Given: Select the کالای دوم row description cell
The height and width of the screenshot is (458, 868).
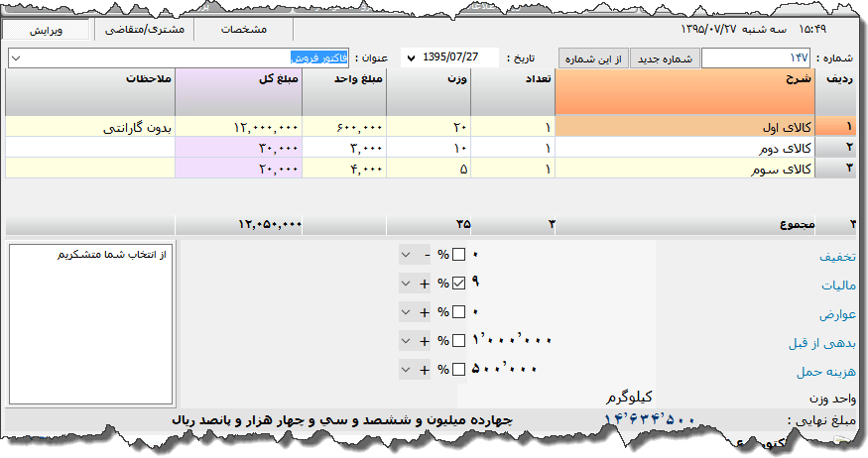Looking at the screenshot, I should click(x=684, y=148).
